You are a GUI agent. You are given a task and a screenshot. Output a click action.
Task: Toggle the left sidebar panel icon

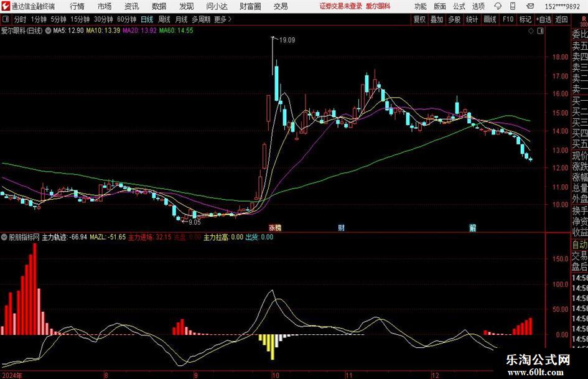(6, 19)
